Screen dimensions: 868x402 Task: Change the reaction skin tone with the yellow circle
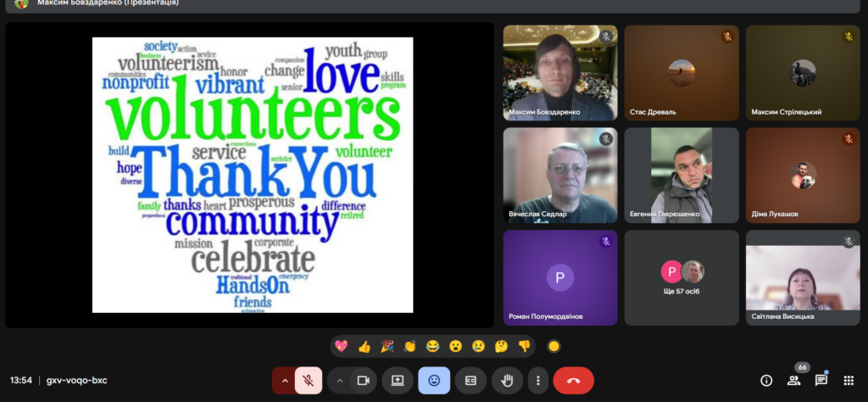coord(554,346)
